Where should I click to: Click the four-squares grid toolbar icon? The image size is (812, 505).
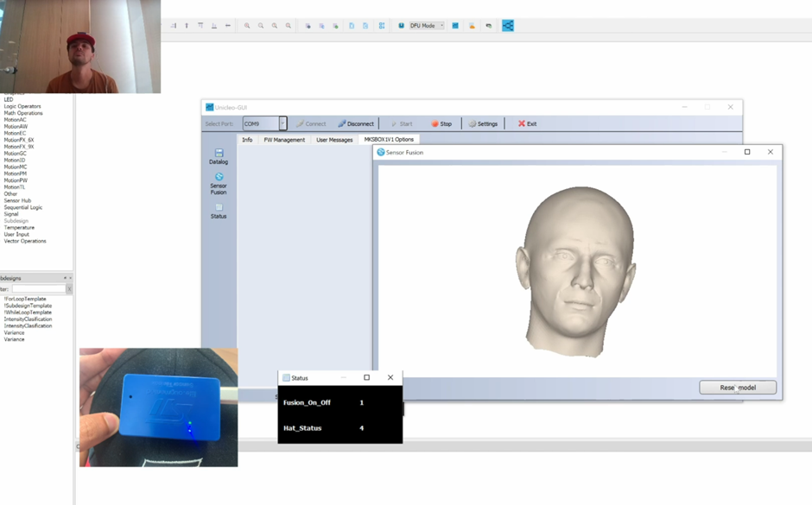coord(382,25)
